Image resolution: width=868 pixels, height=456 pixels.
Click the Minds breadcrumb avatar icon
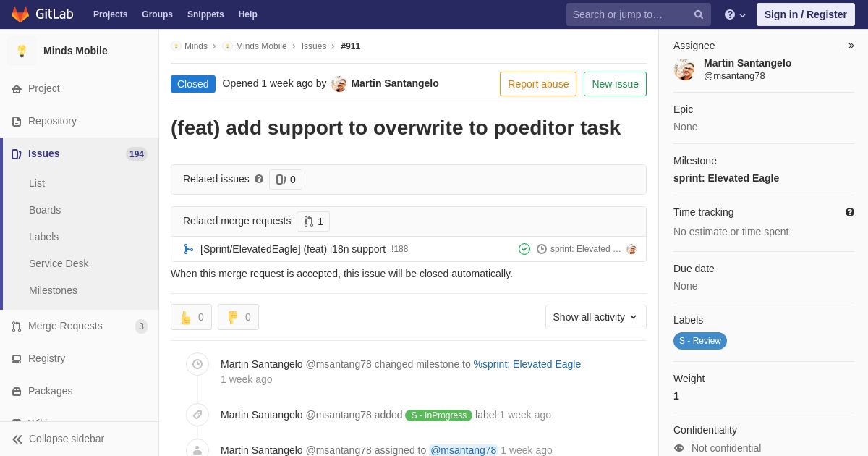[x=176, y=46]
